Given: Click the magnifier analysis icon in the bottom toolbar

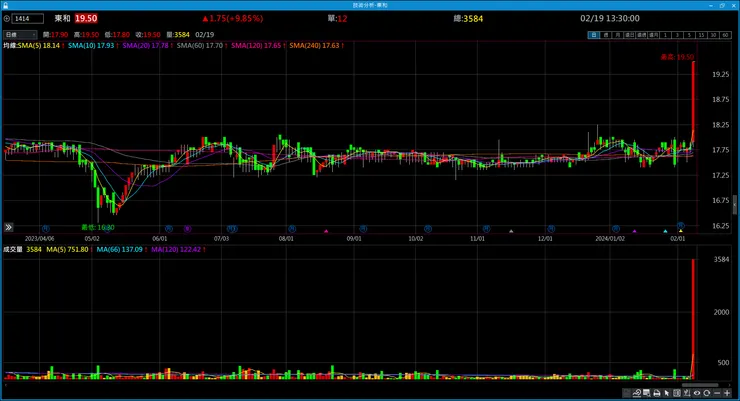Looking at the screenshot, I should (637, 393).
